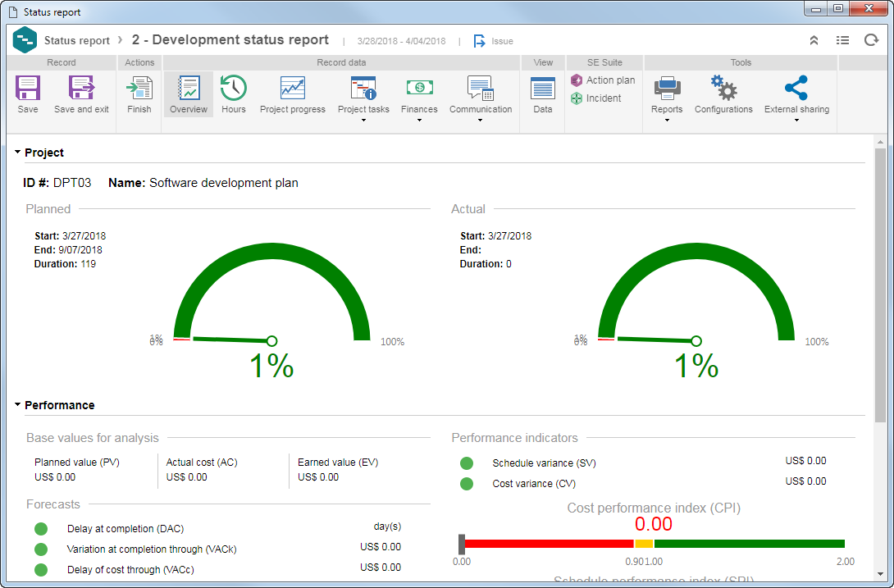Click the Issue link
Image resolution: width=894 pixels, height=588 pixels.
coord(502,41)
